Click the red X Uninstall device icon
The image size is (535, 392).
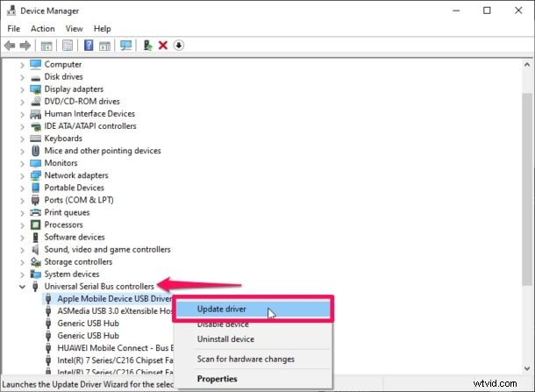coord(163,46)
